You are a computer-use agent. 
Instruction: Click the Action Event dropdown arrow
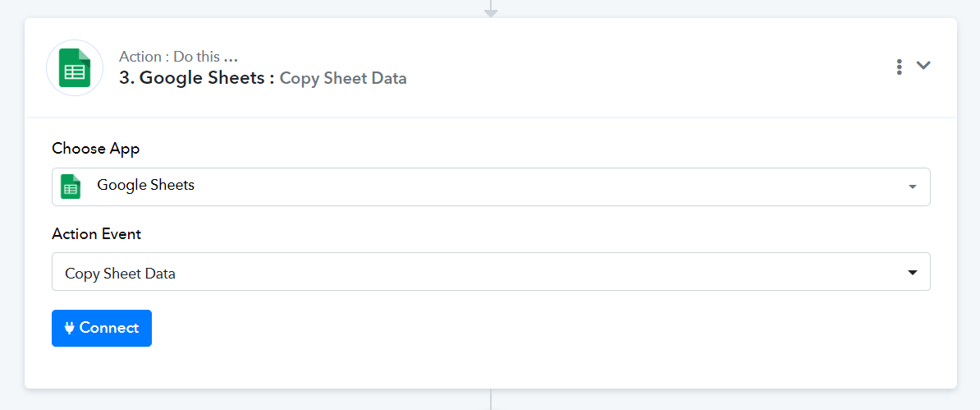click(912, 273)
